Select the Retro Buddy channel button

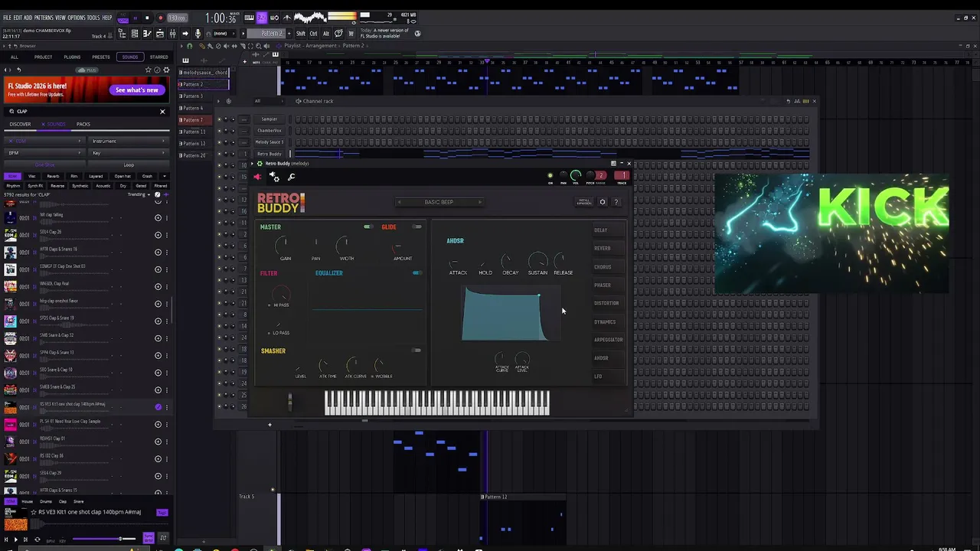pos(269,154)
